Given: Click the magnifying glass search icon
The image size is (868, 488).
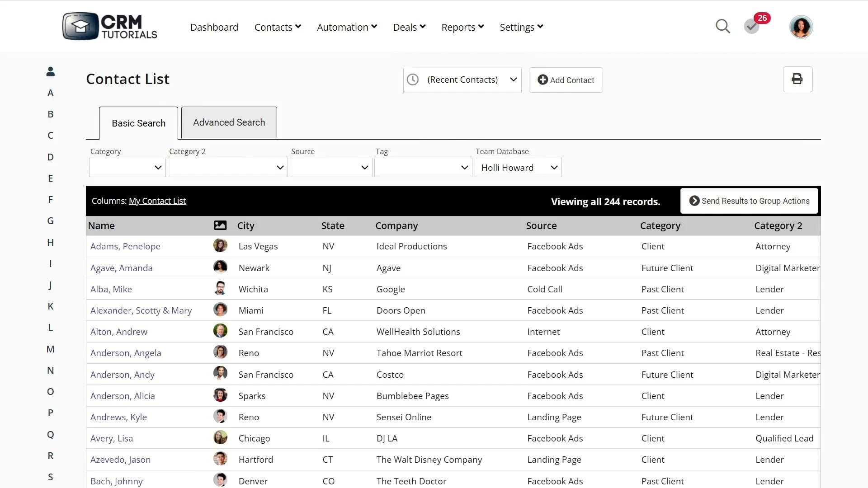Looking at the screenshot, I should tap(722, 27).
